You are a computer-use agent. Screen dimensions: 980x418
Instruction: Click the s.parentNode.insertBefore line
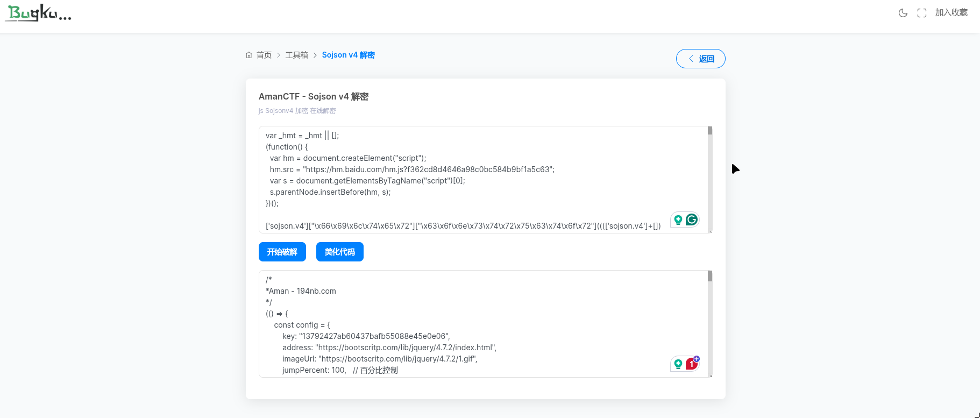(330, 192)
